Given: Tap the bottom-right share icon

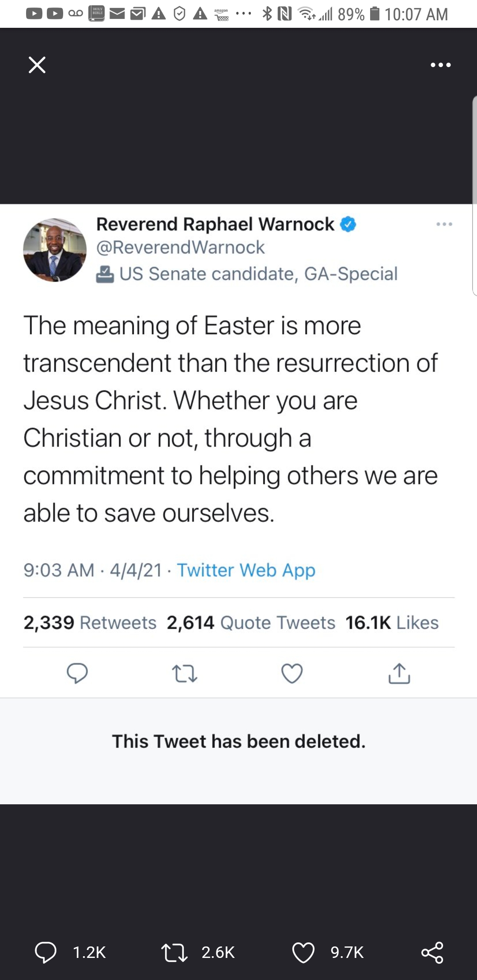Looking at the screenshot, I should click(432, 952).
